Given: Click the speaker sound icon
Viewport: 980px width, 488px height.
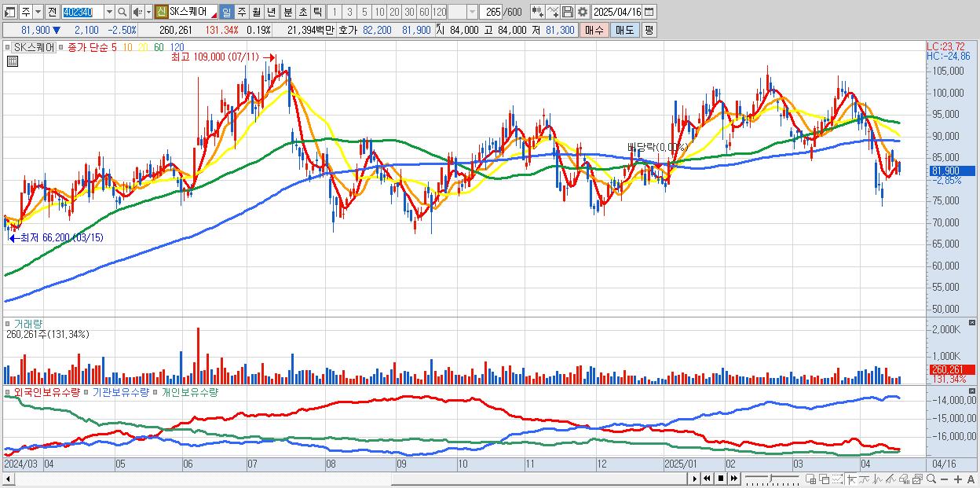Looking at the screenshot, I should pos(137,12).
